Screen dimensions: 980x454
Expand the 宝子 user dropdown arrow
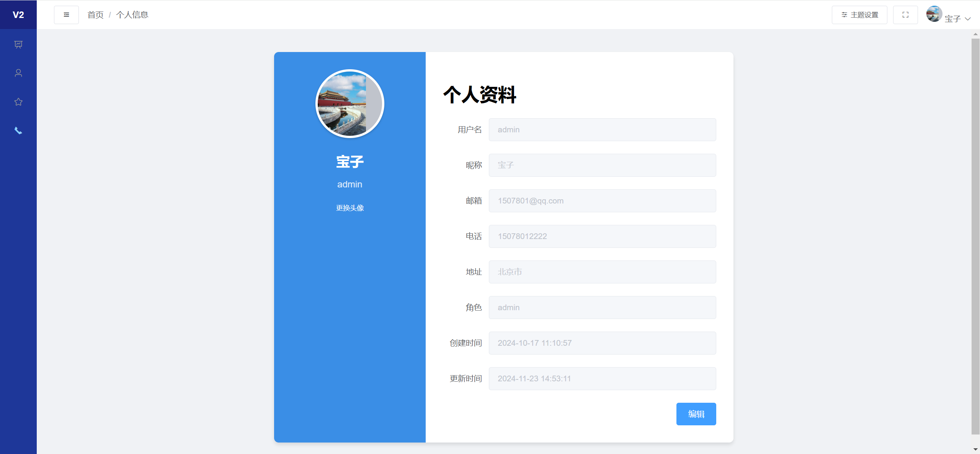(x=968, y=19)
